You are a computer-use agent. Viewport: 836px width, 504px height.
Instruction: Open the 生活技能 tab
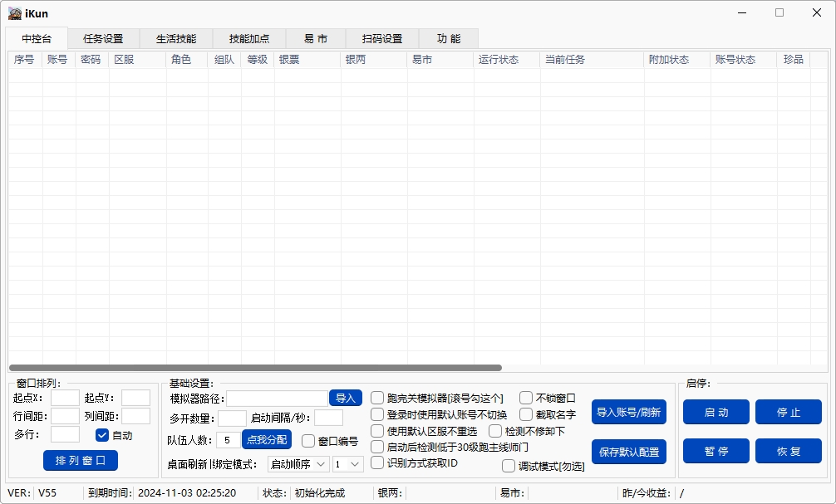pyautogui.click(x=177, y=38)
